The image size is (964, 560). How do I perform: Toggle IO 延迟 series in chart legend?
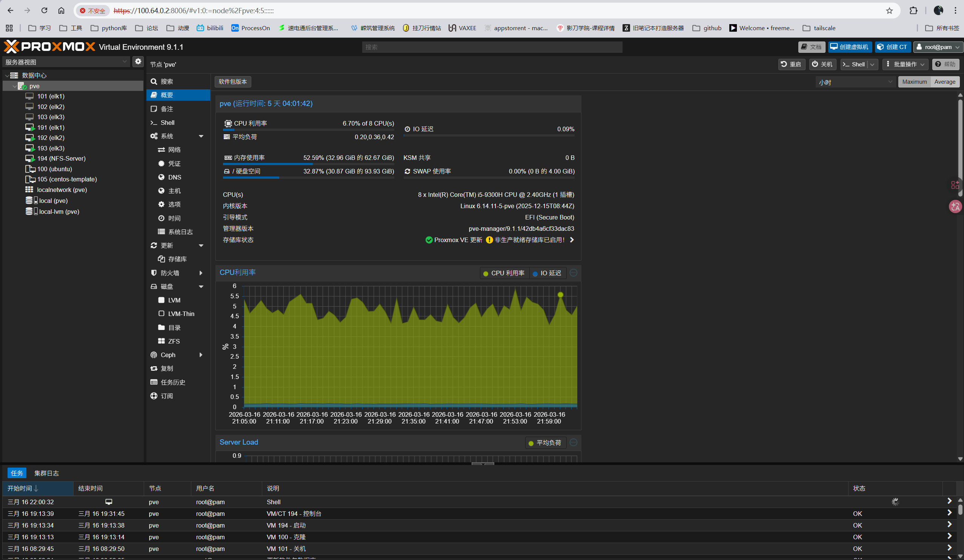click(x=547, y=273)
